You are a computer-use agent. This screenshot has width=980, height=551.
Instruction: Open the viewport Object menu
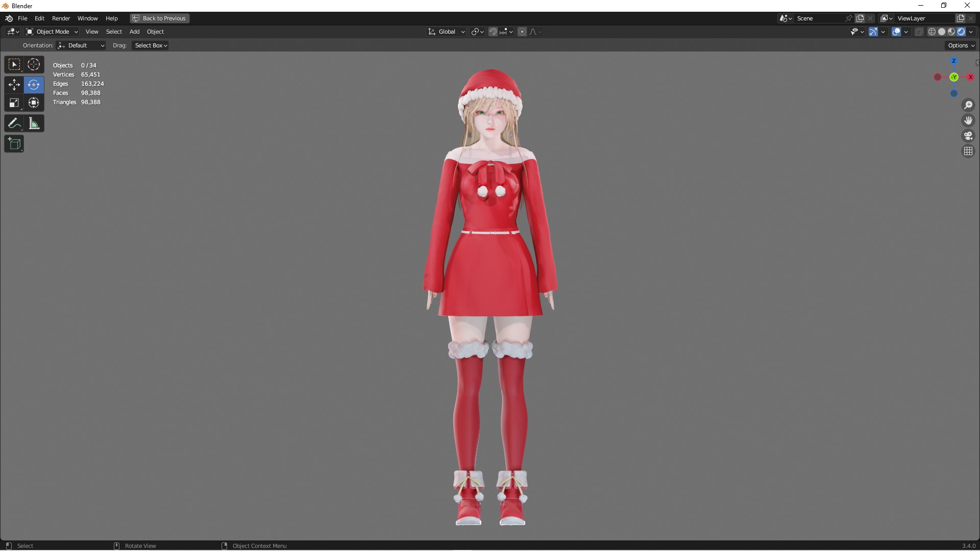point(155,32)
